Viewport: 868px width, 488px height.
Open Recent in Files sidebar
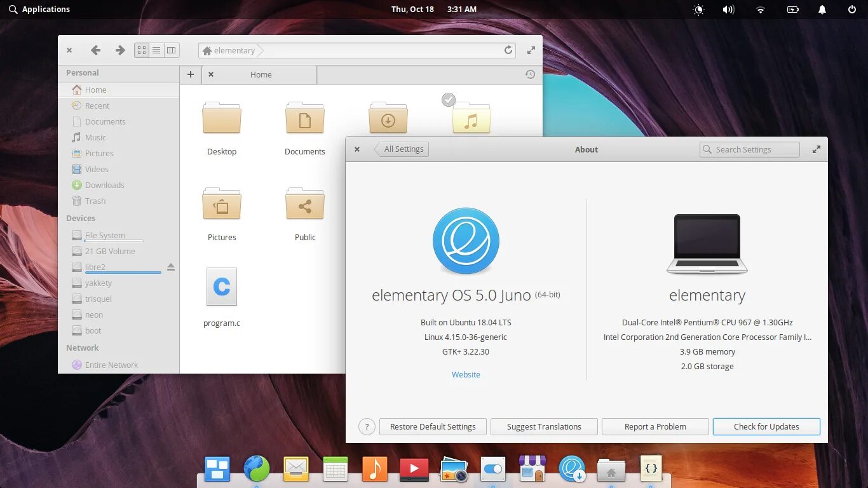click(x=119, y=105)
